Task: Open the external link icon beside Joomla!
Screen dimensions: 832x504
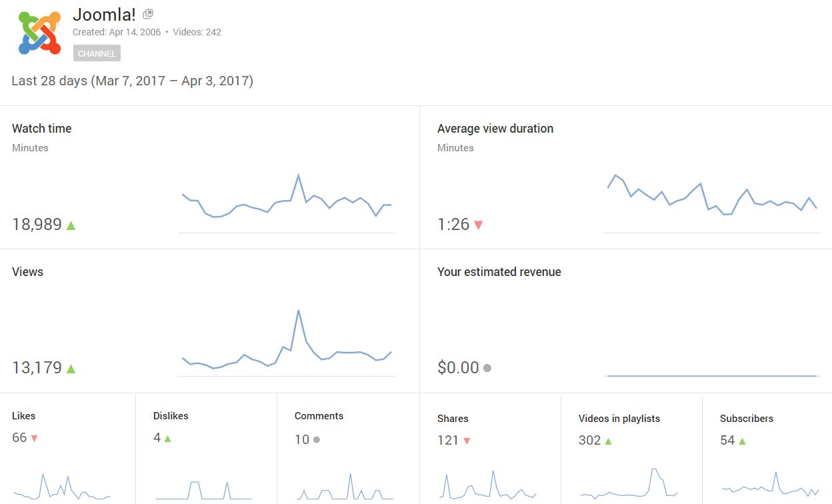Action: point(148,14)
